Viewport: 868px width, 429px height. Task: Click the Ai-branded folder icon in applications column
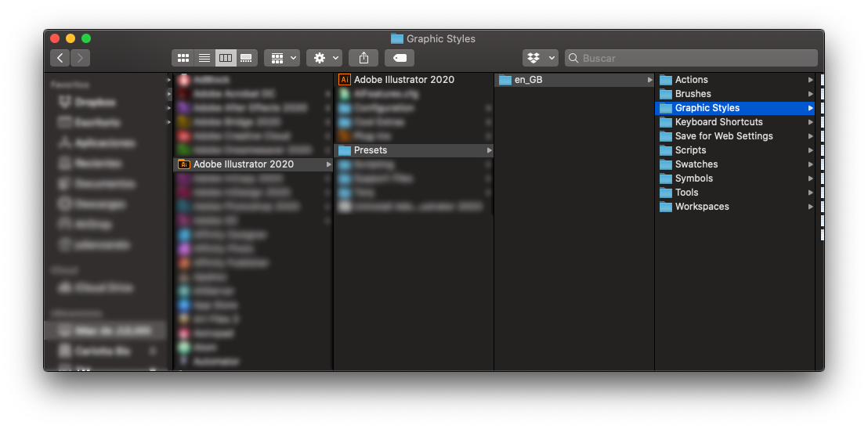pyautogui.click(x=184, y=164)
